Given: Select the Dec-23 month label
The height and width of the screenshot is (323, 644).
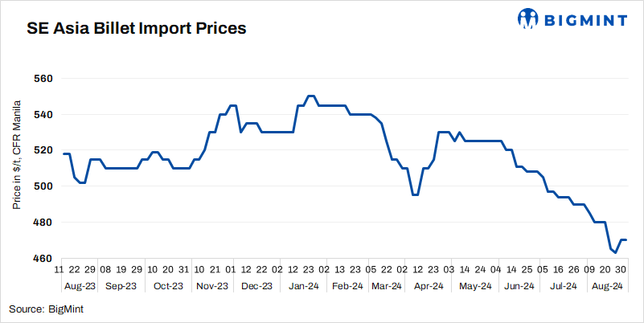Looking at the screenshot, I should [259, 285].
